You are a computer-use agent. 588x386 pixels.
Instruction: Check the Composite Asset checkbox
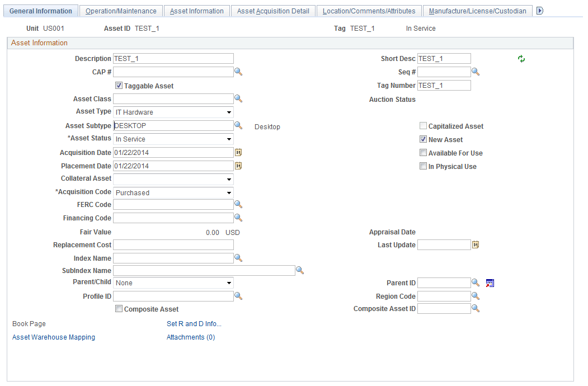(119, 308)
